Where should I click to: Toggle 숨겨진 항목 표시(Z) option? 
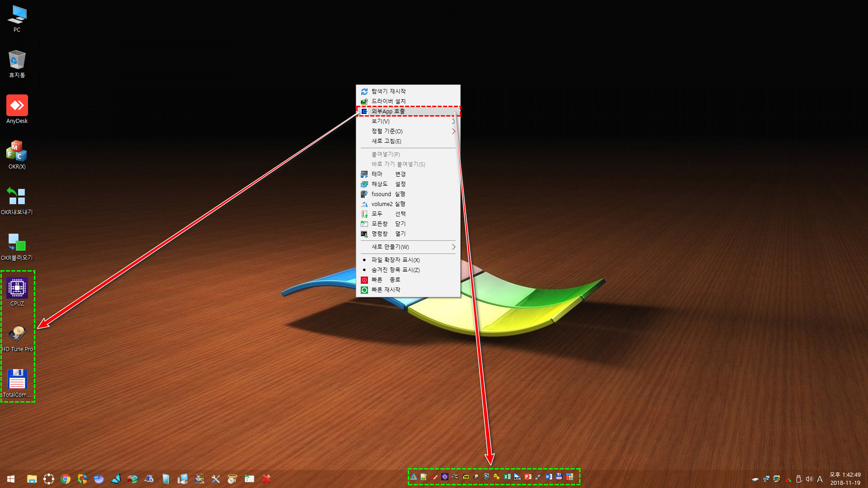click(408, 270)
